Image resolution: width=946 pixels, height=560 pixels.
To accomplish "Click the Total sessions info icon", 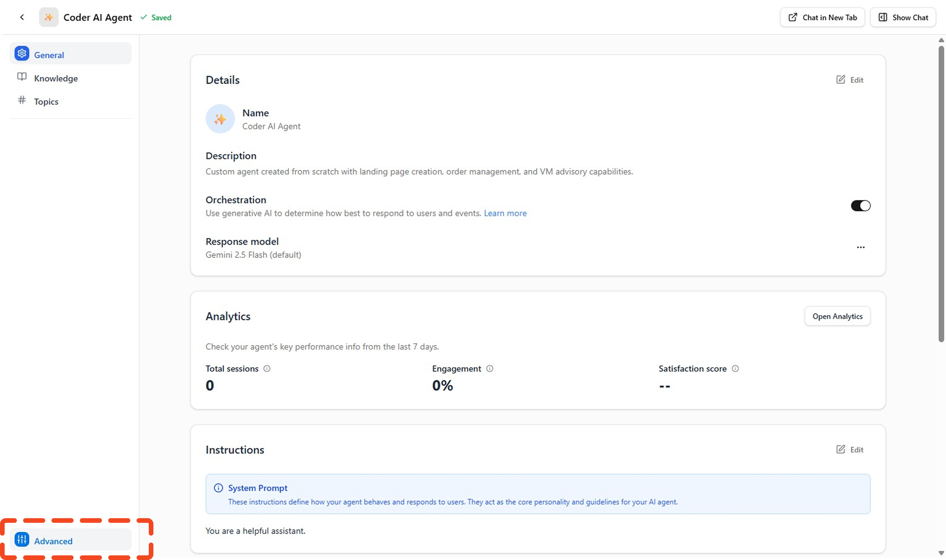I will click(267, 369).
